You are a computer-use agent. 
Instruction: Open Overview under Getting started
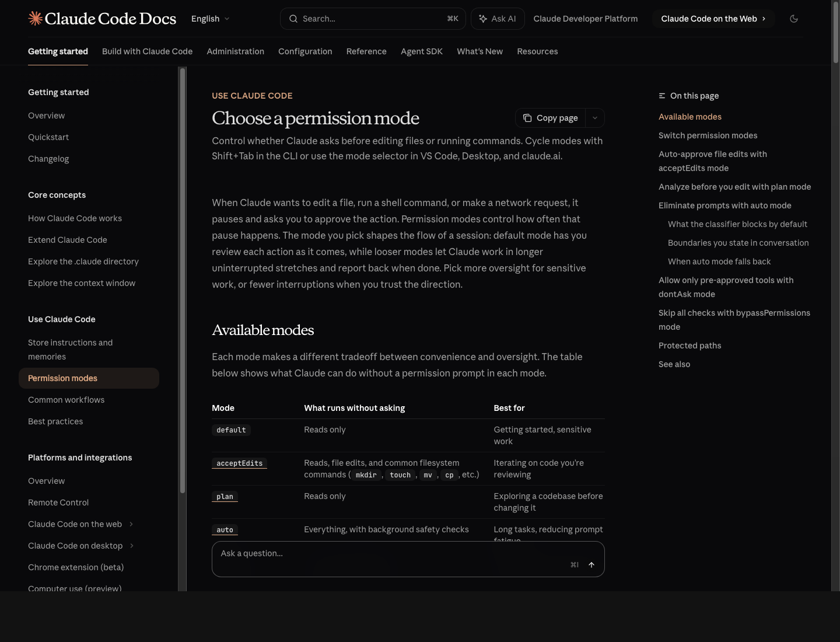[x=46, y=116]
